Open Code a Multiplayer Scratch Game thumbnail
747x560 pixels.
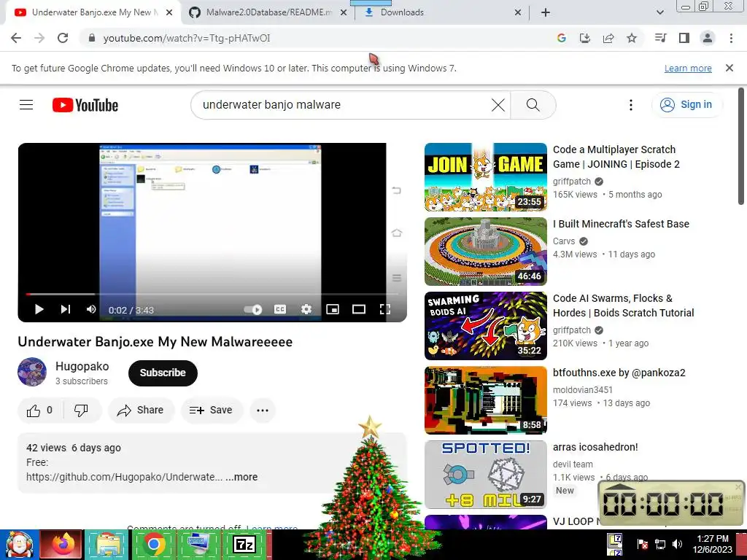(485, 176)
